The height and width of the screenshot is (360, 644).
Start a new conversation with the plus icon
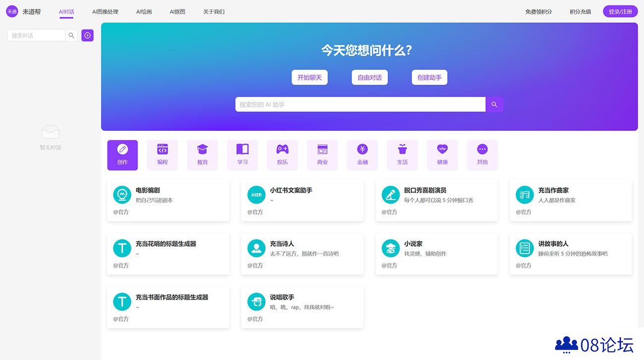87,35
